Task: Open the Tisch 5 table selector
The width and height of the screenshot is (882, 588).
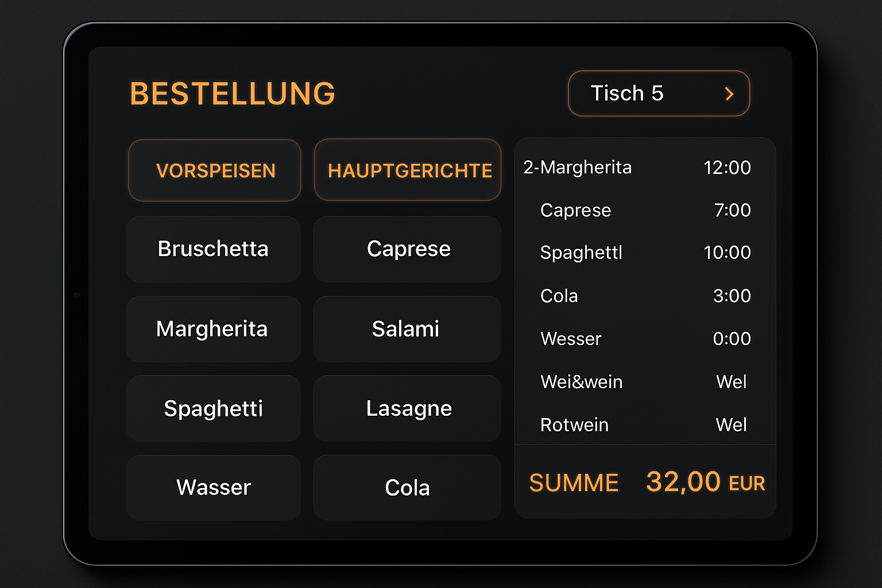Action: coord(659,94)
